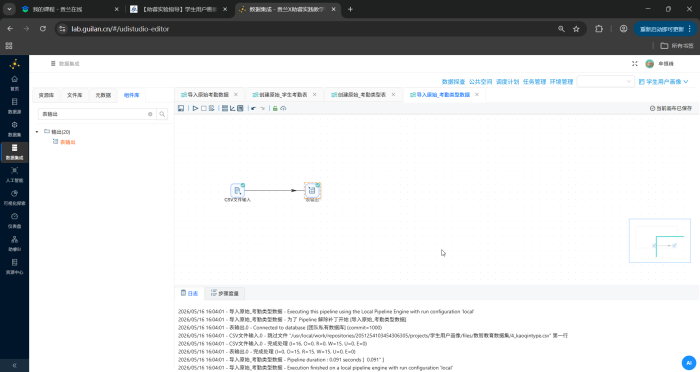
Task: Open 首页 home in the left sidebar
Action: 14,83
